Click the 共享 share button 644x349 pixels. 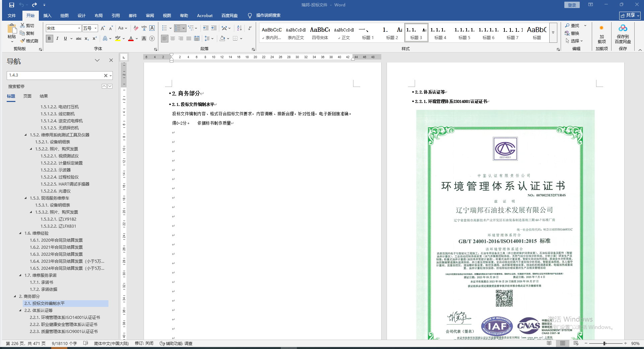coord(630,15)
